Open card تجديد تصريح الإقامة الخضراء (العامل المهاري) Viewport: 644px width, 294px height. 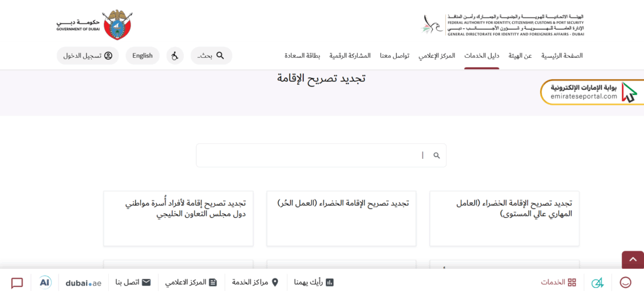pos(504,219)
